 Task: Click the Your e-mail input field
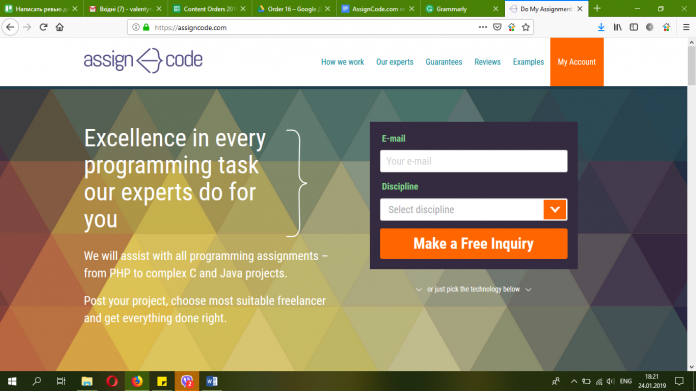pyautogui.click(x=474, y=161)
